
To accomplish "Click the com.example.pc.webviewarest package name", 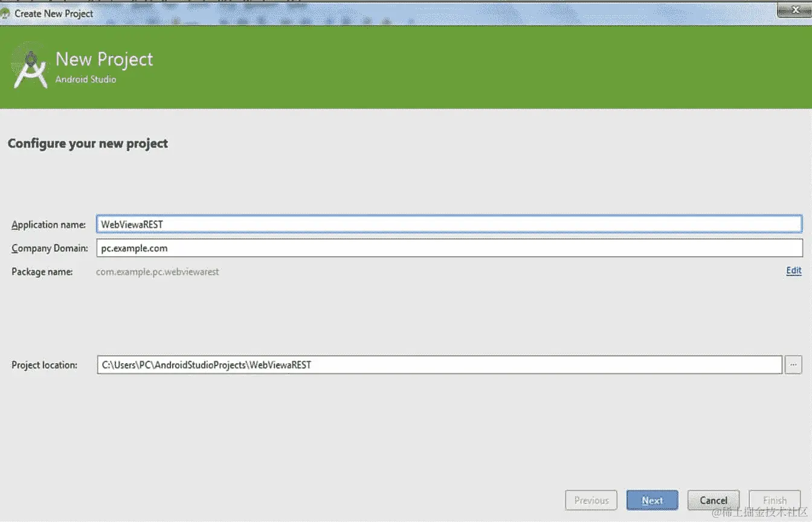I will (x=157, y=271).
